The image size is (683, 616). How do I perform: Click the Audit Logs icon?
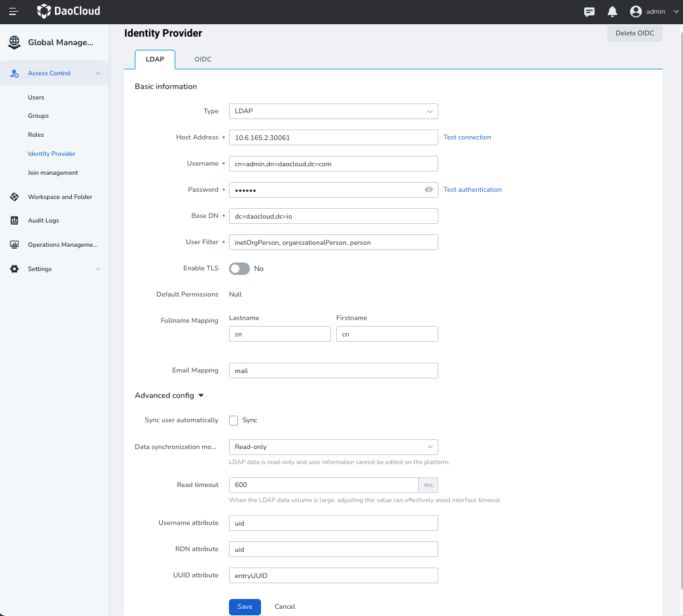[x=14, y=221]
